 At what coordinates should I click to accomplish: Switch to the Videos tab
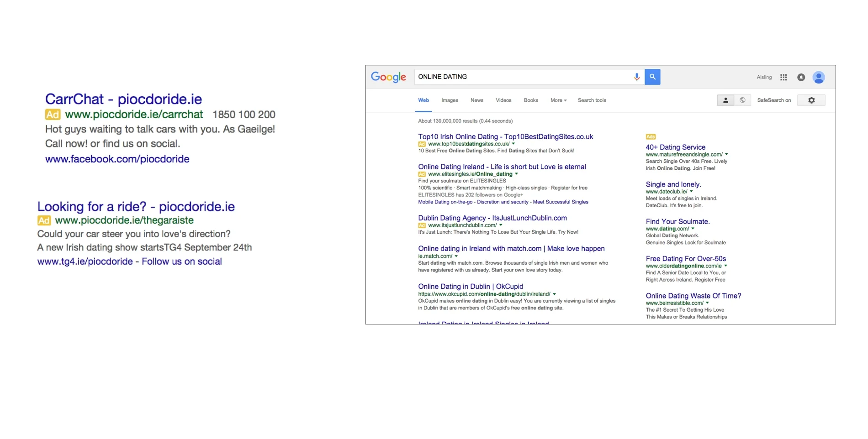coord(503,100)
